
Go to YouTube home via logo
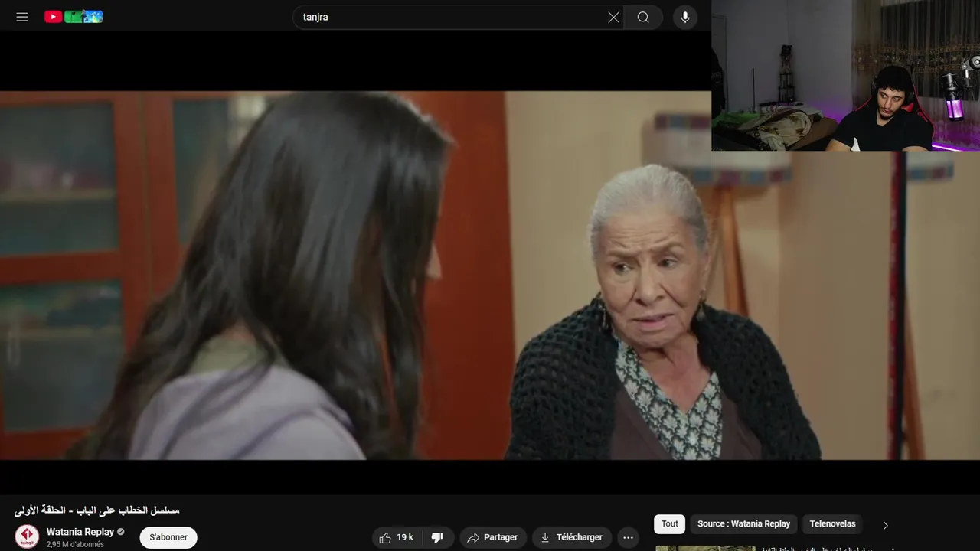coord(73,17)
